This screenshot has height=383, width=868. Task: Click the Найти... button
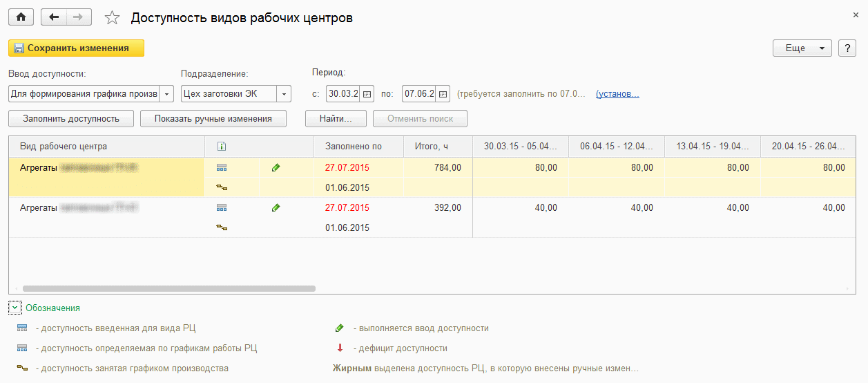point(336,119)
